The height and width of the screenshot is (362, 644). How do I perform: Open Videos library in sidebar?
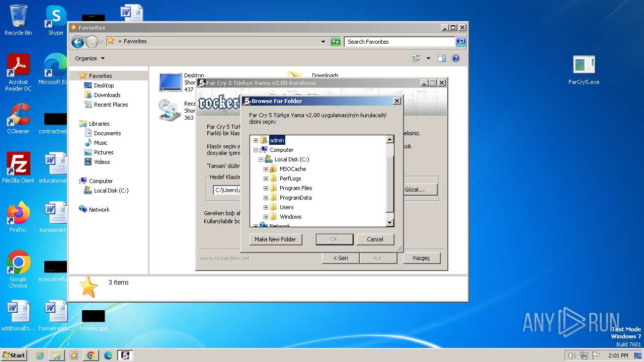(102, 162)
